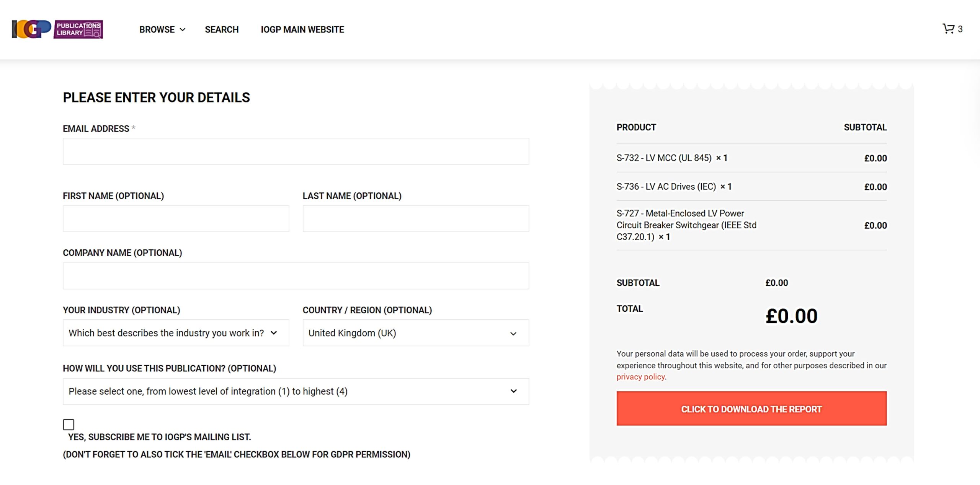Click the S-736 LV AC Drives product
Image resolution: width=980 pixels, height=485 pixels.
pos(666,187)
